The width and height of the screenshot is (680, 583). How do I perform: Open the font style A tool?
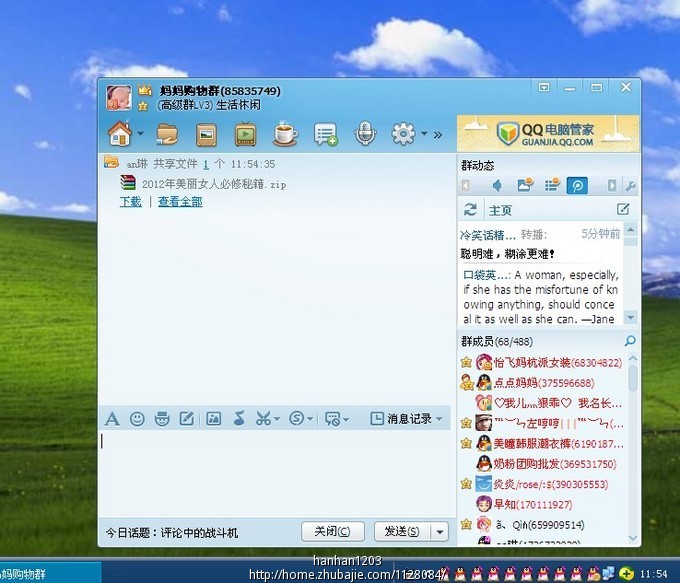click(x=112, y=419)
